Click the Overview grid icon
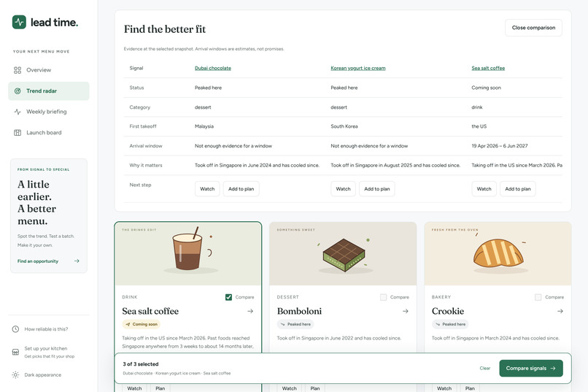 tap(18, 70)
